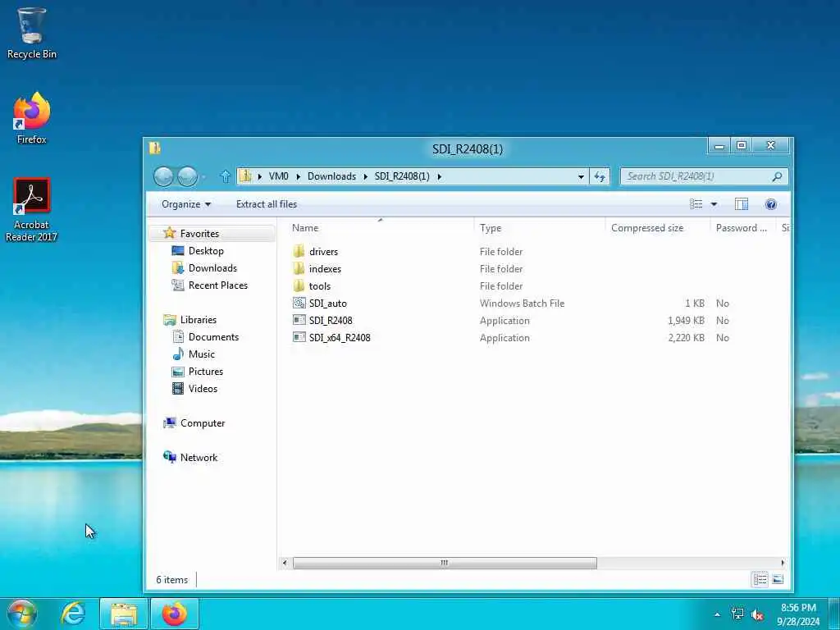This screenshot has height=630, width=840.
Task: Launch Firefox from the desktop shortcut
Action: (x=31, y=118)
